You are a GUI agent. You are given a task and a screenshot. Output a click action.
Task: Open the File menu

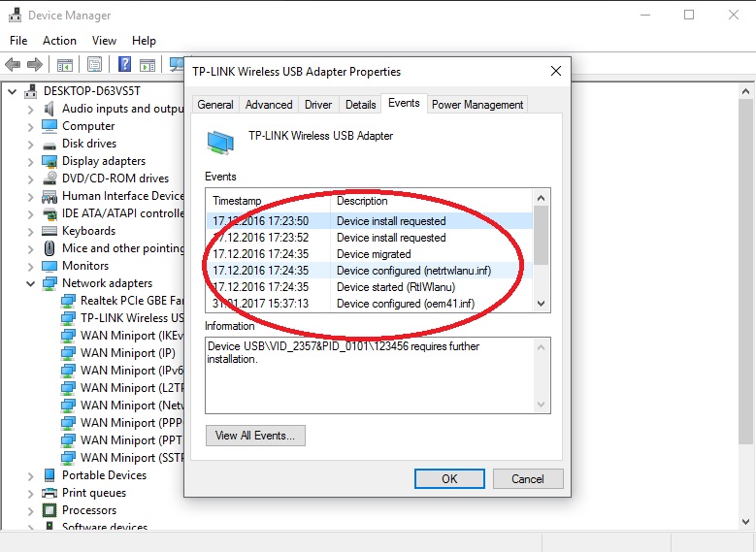18,41
